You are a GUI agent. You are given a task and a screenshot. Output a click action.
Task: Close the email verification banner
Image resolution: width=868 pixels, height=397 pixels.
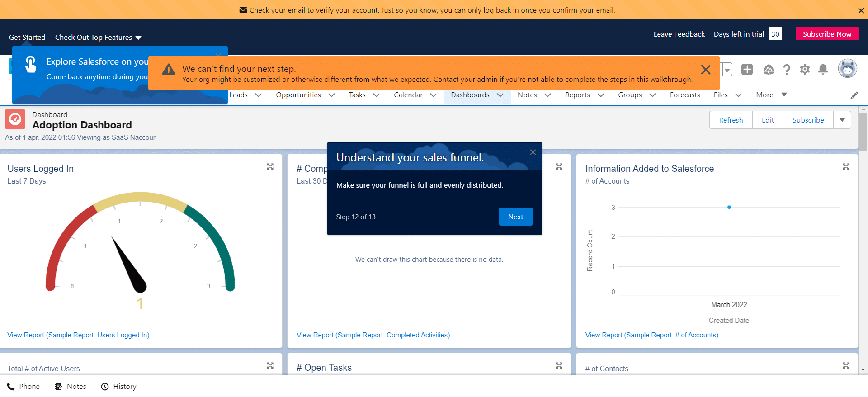coord(861,10)
